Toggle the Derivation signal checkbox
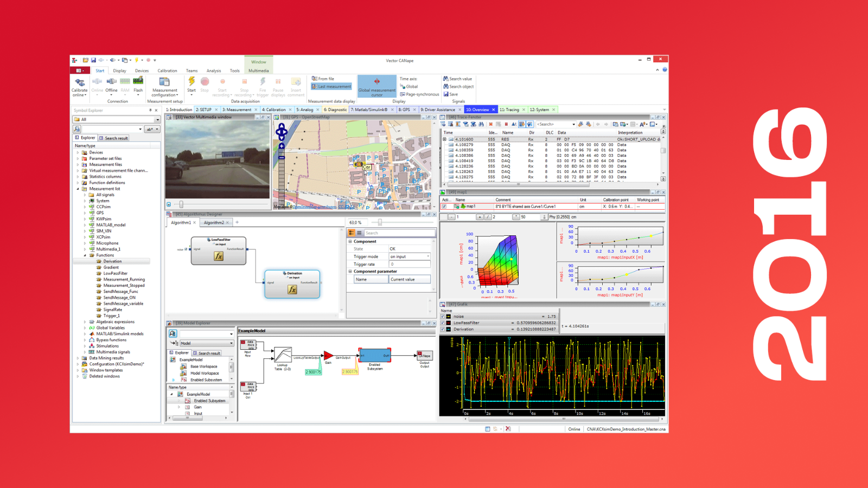 [x=443, y=329]
